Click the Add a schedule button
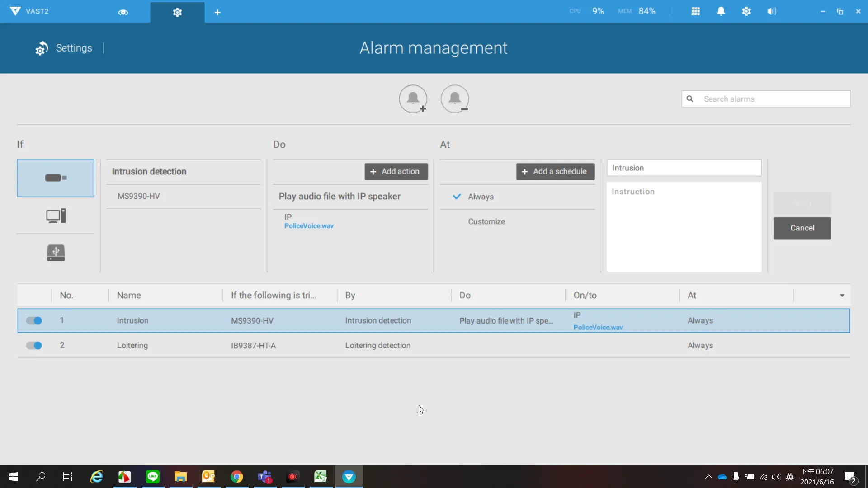868x488 pixels. 555,171
